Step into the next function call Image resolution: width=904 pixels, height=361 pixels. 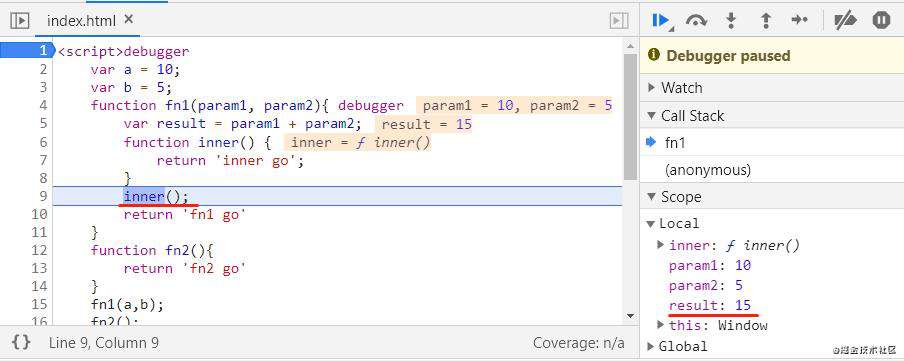coord(731,21)
